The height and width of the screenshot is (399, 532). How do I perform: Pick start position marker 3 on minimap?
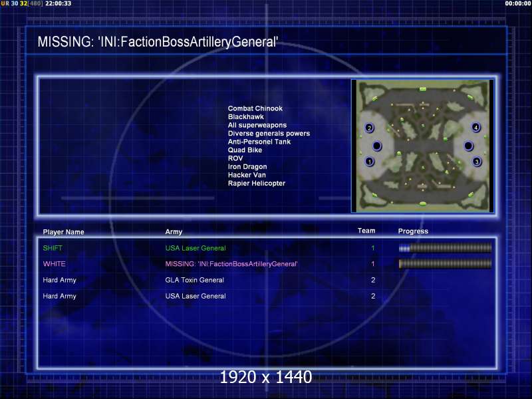point(477,162)
